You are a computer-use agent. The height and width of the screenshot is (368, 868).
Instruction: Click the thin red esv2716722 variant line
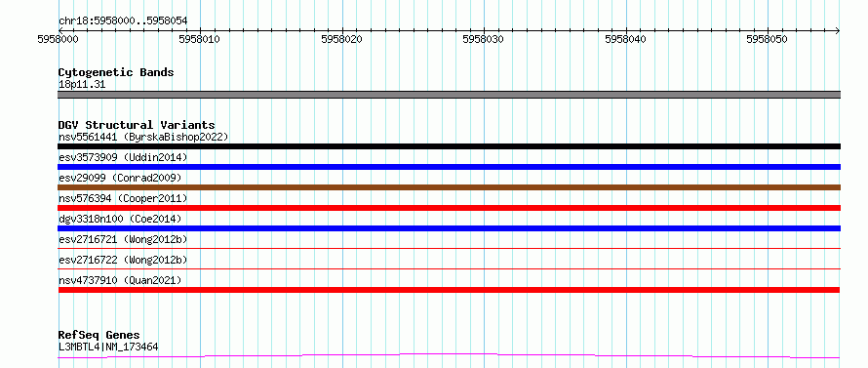point(449,268)
